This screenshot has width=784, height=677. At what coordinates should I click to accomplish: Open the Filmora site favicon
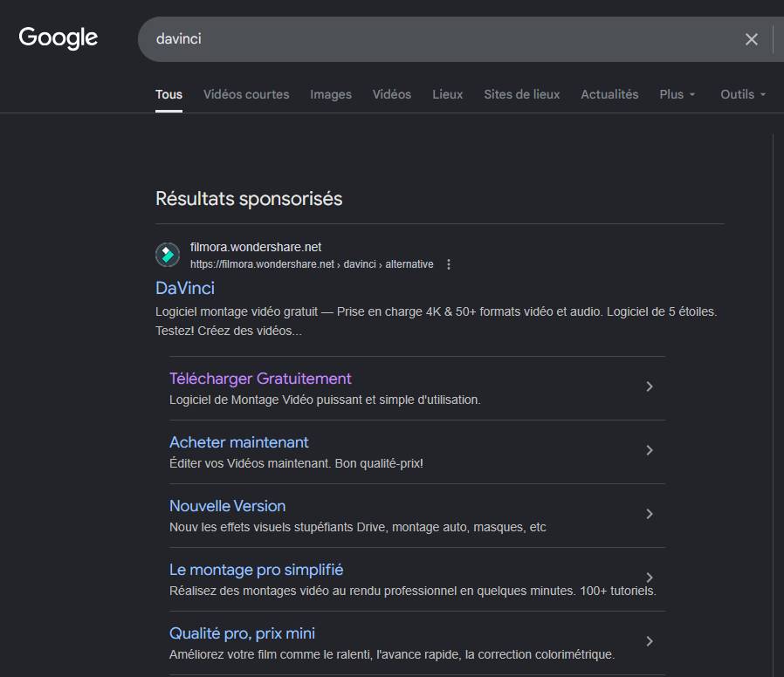(x=168, y=255)
